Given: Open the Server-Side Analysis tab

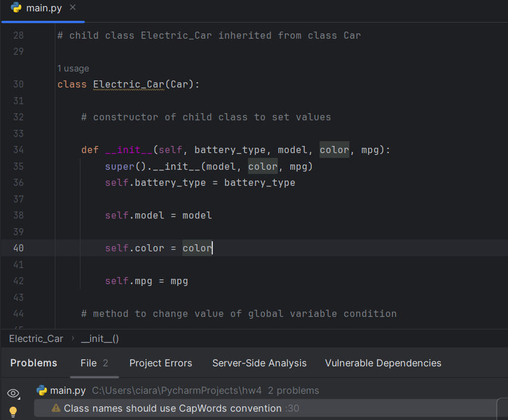Looking at the screenshot, I should (x=259, y=363).
